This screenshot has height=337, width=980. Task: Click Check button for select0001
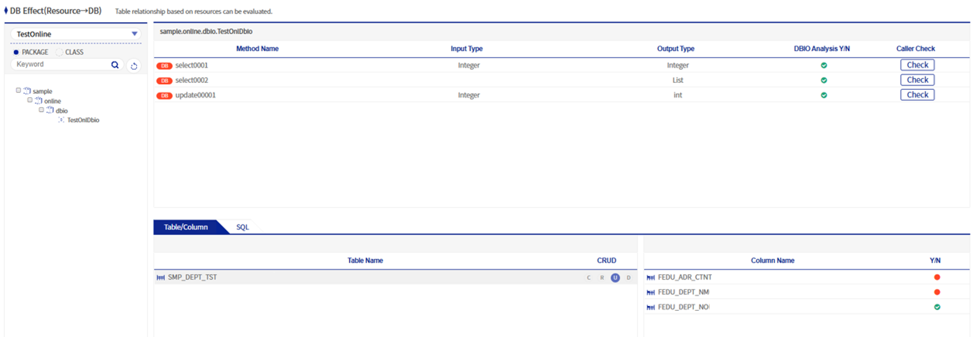tap(917, 65)
